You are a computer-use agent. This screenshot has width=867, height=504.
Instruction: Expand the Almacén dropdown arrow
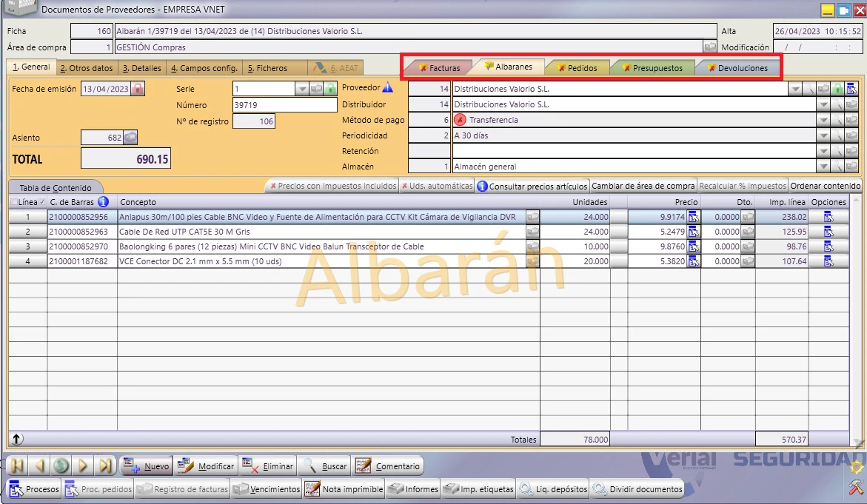(823, 167)
